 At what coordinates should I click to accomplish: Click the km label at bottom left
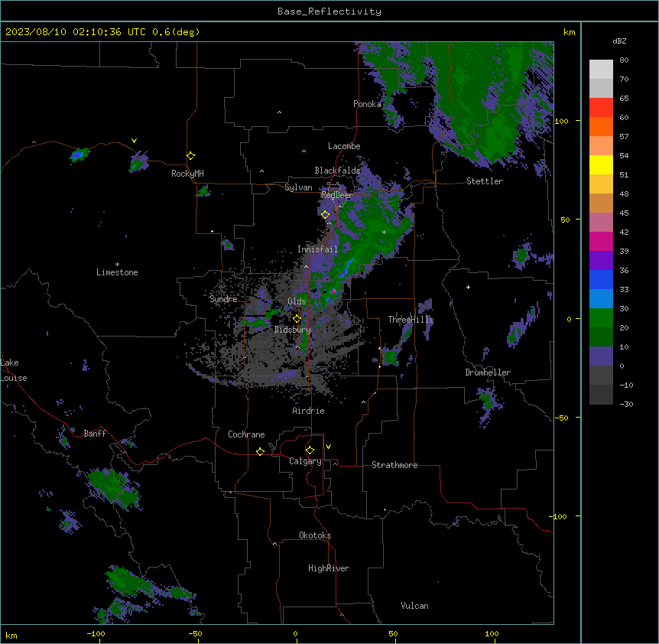[x=11, y=635]
